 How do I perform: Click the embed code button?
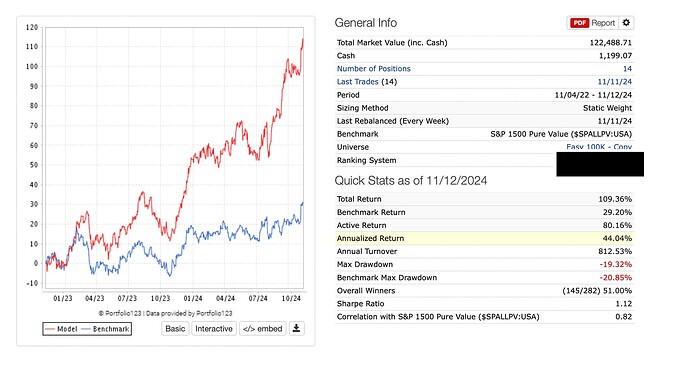tap(263, 329)
